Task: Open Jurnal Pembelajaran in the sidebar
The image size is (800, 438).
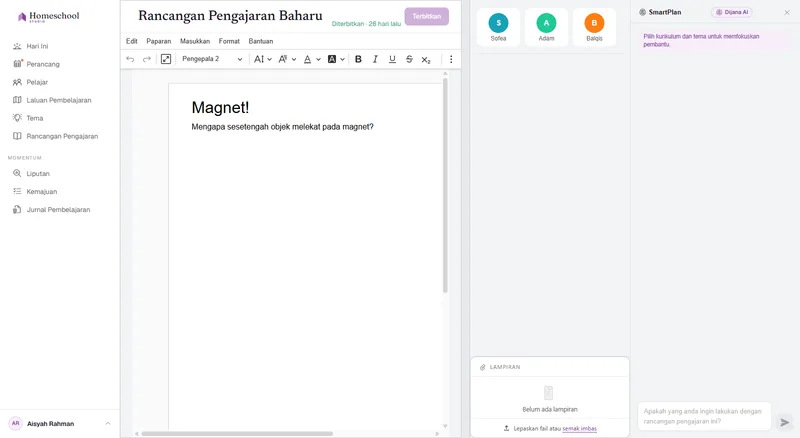Action: [60, 210]
